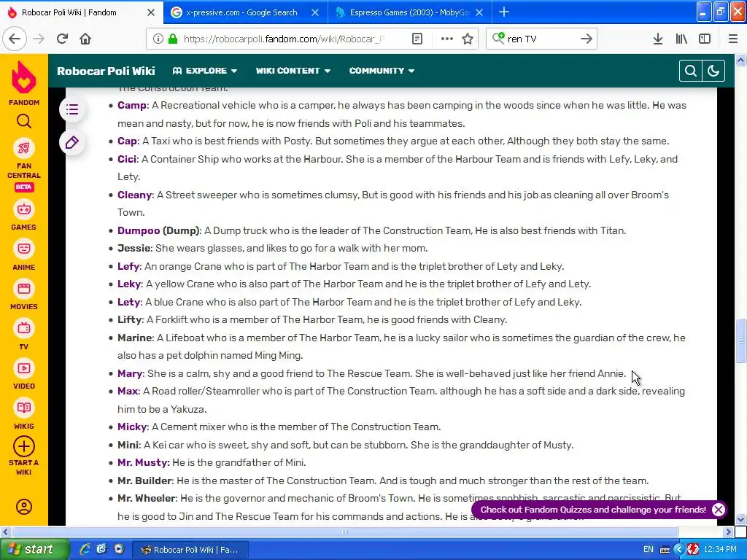Expand the Wiki Content menu

(293, 71)
